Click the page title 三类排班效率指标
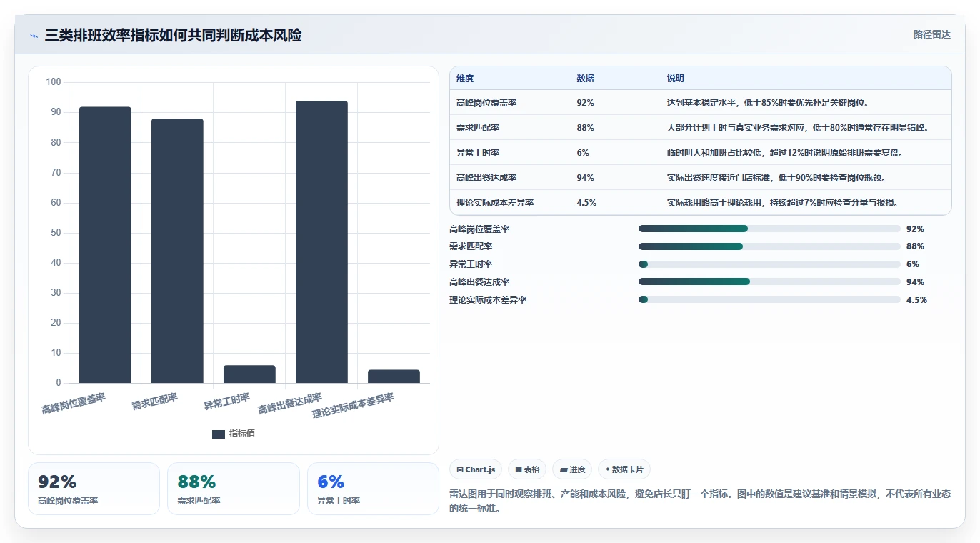Screen dimensions: 980x543 click(173, 36)
